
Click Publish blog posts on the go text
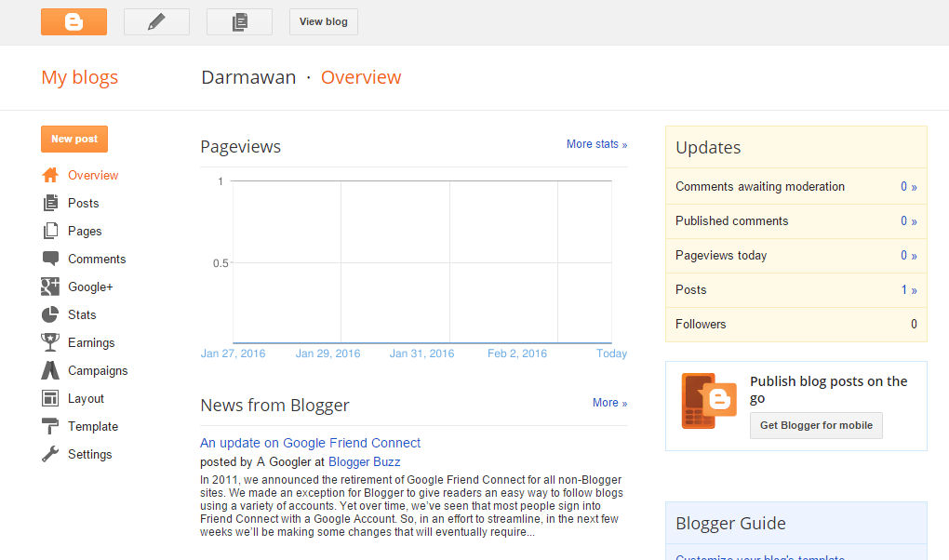(829, 389)
